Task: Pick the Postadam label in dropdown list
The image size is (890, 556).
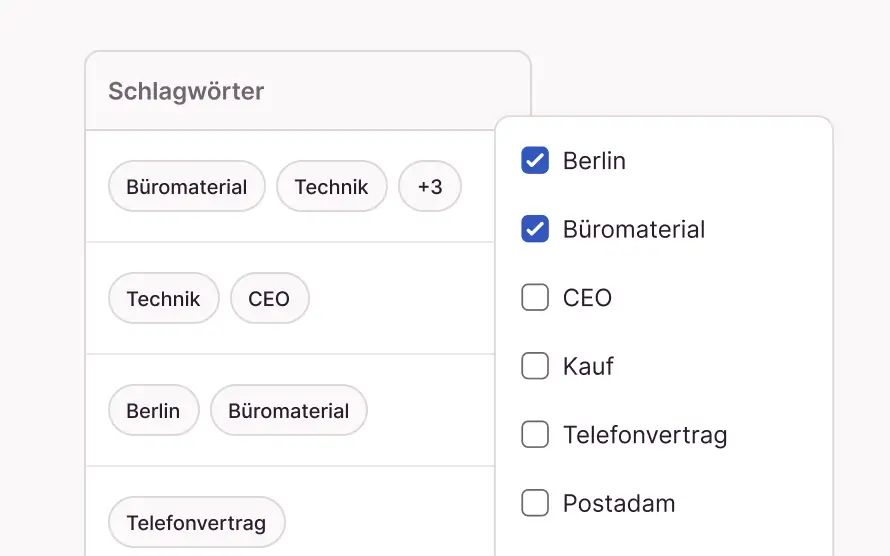Action: pyautogui.click(x=619, y=503)
